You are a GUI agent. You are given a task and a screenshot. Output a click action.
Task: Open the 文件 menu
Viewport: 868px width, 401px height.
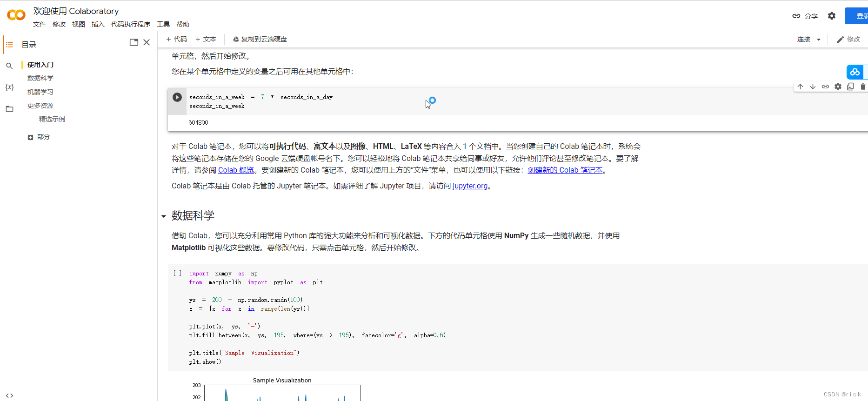(x=40, y=24)
